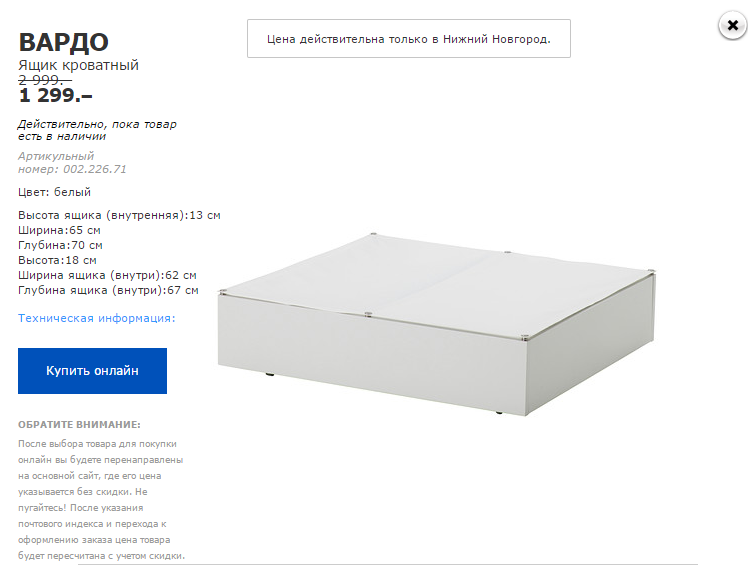Click the "Действительно, пока товар есть в наличии" note
Screen dimensions: 753x575
(97, 130)
